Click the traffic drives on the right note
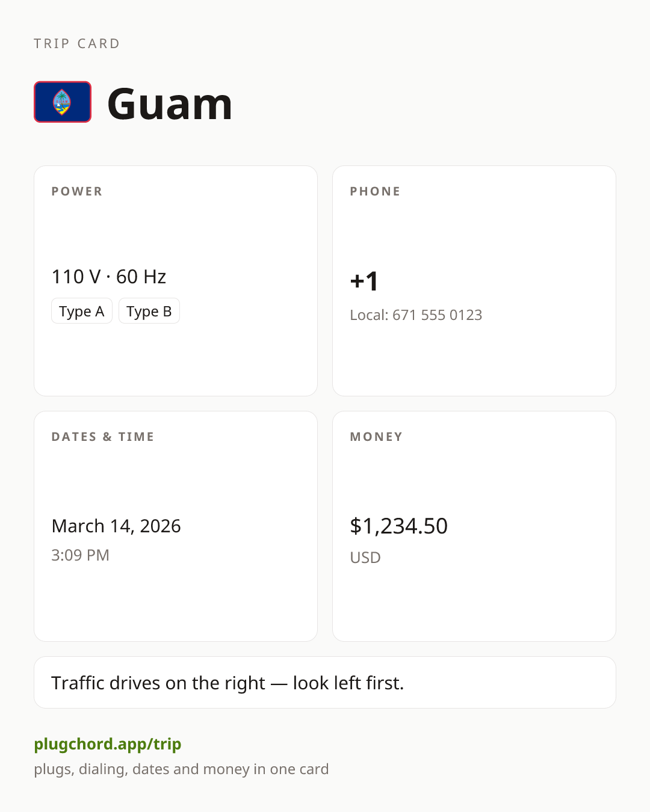Viewport: 650px width, 812px height. click(x=325, y=683)
